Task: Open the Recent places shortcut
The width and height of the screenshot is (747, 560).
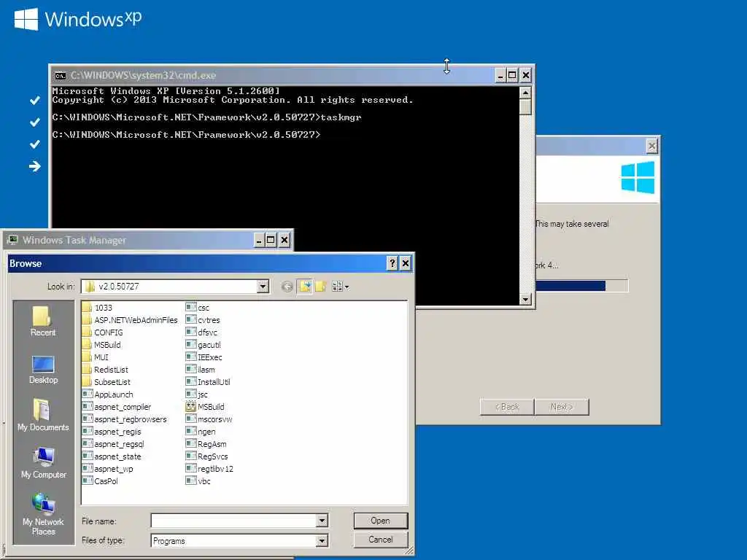Action: click(x=43, y=322)
